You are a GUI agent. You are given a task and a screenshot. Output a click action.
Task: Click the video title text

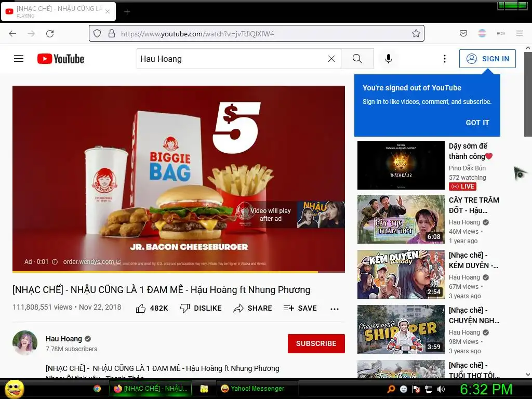point(161,290)
